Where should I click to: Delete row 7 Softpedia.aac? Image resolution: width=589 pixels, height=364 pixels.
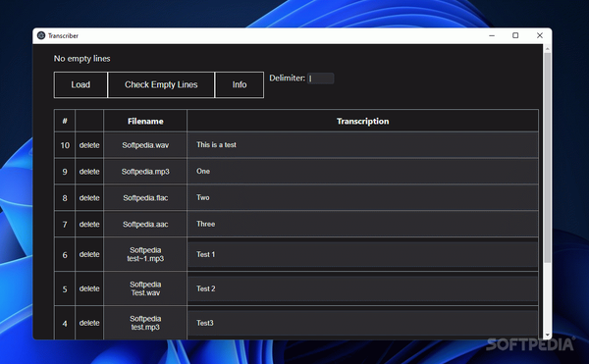[89, 224]
